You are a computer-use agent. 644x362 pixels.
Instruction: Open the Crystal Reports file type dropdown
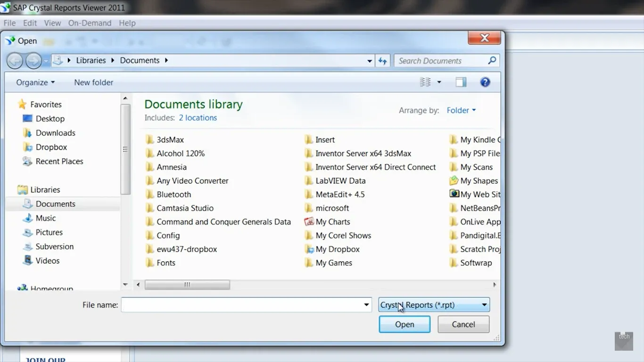coord(434,305)
